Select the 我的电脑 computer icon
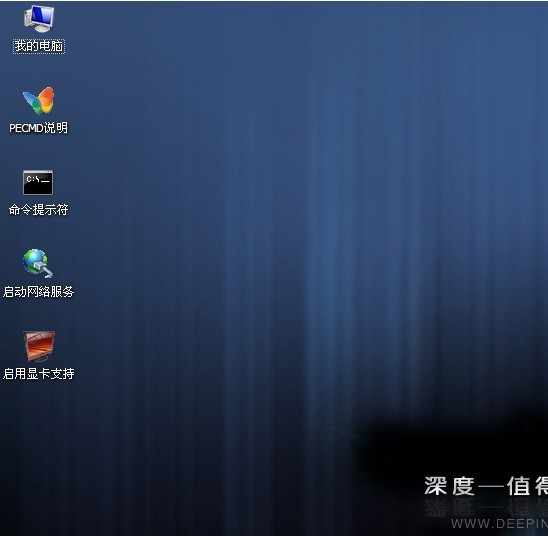The image size is (548, 536). pos(39,19)
